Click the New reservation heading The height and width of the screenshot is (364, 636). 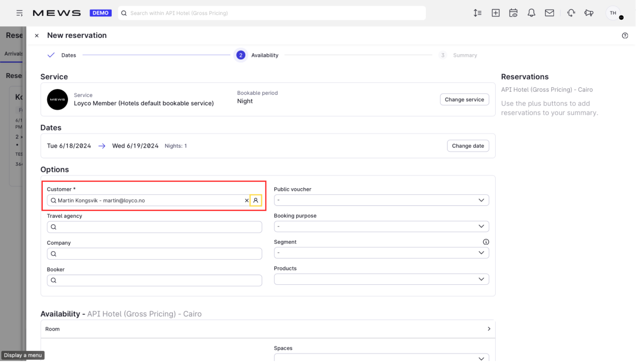(x=77, y=35)
